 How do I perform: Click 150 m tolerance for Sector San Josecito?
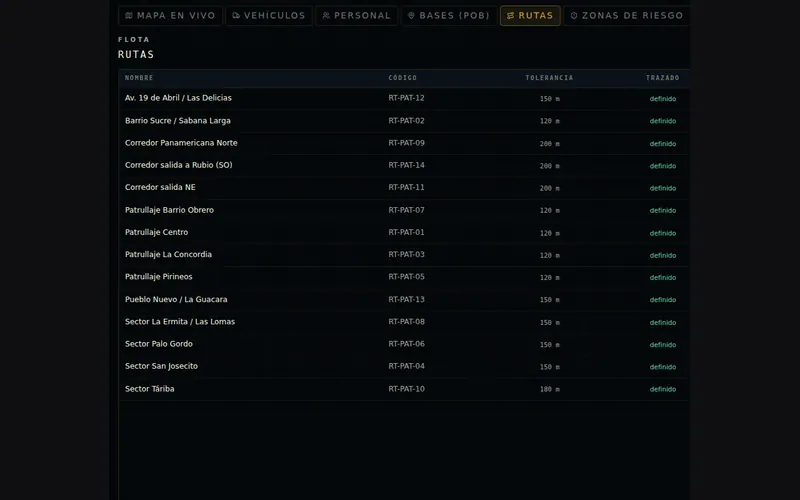click(x=549, y=367)
